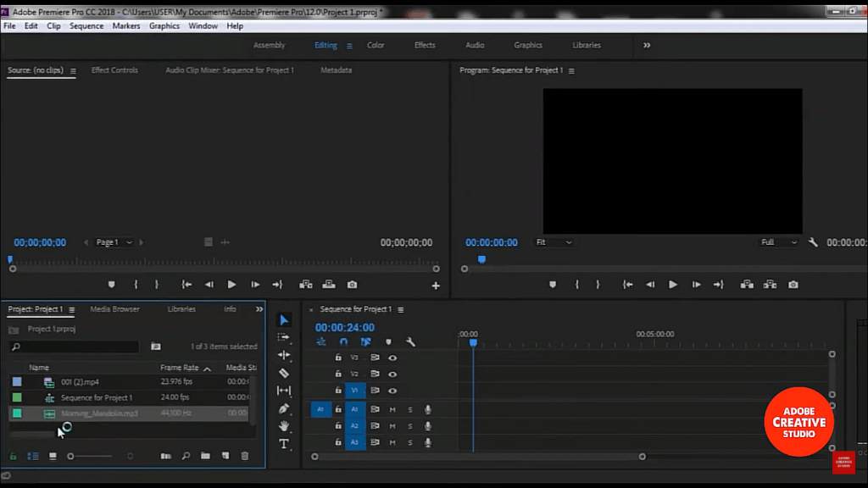This screenshot has height=488, width=868.
Task: Click the New Bin folder icon
Action: tap(205, 456)
